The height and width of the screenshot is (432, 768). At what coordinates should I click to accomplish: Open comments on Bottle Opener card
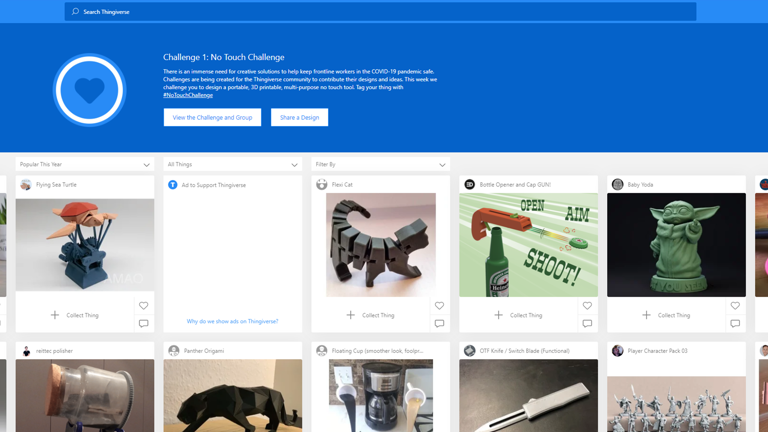point(587,324)
